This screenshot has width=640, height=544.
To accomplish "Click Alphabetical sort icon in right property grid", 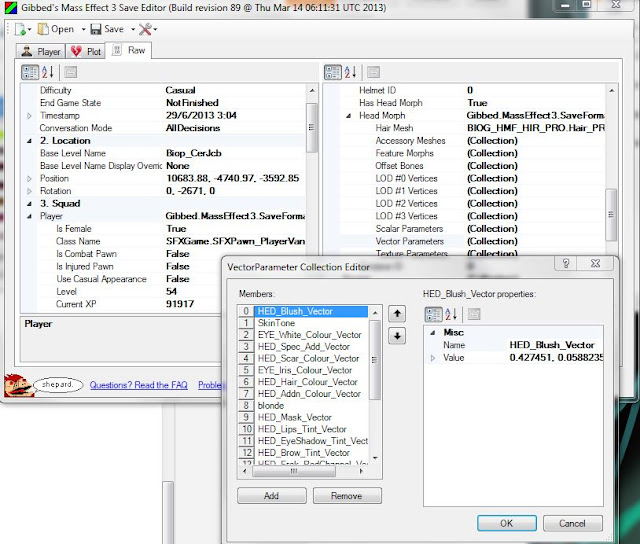I will [x=350, y=72].
